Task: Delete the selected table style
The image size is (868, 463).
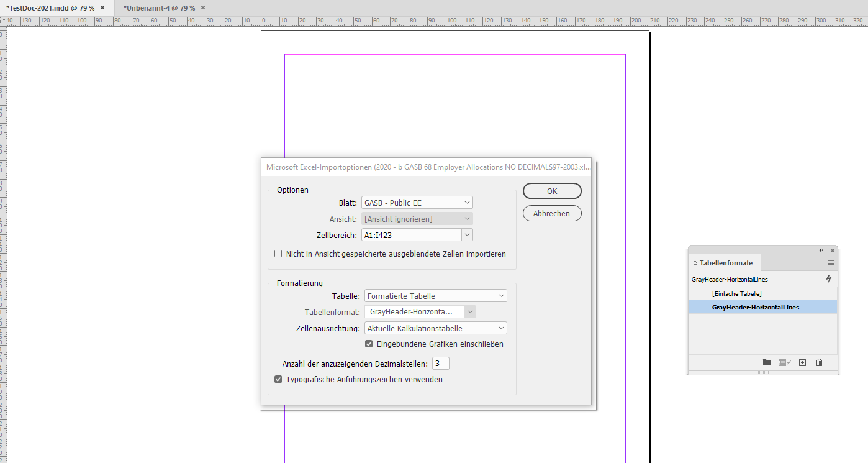Action: [819, 362]
